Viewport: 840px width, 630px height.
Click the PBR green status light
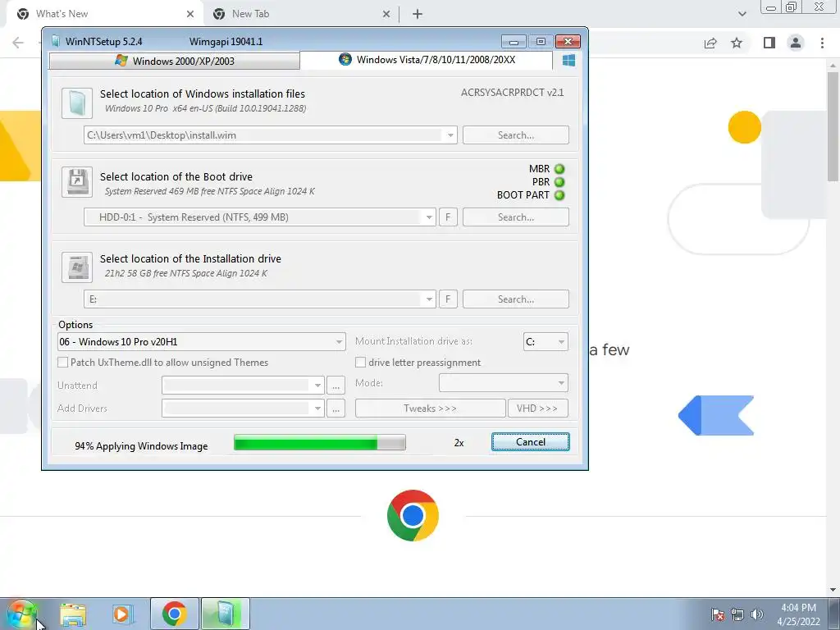pyautogui.click(x=559, y=182)
